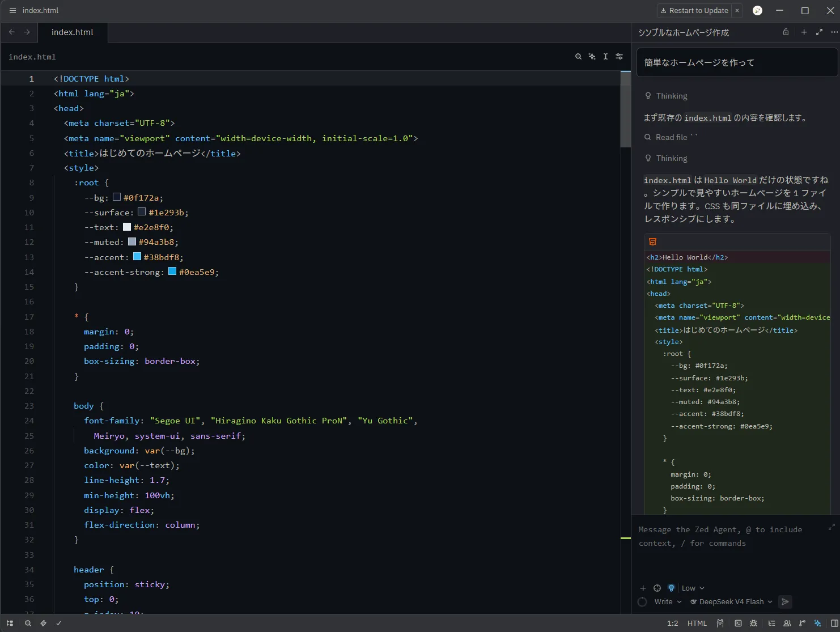Viewport: 840px width, 632px height.
Task: Toggle the thinking lightbulb
Action: tap(671, 588)
